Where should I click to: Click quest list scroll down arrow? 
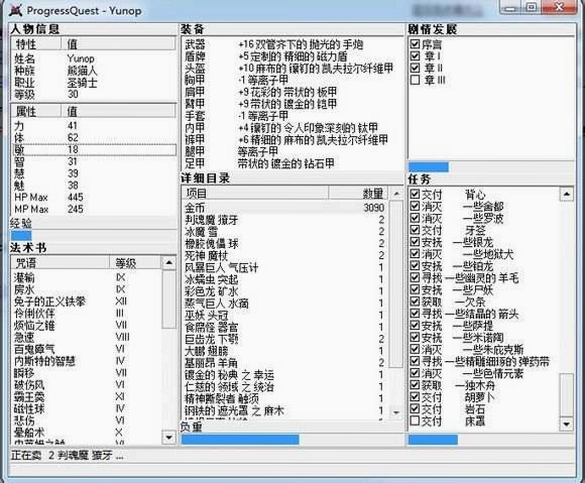tap(566, 424)
